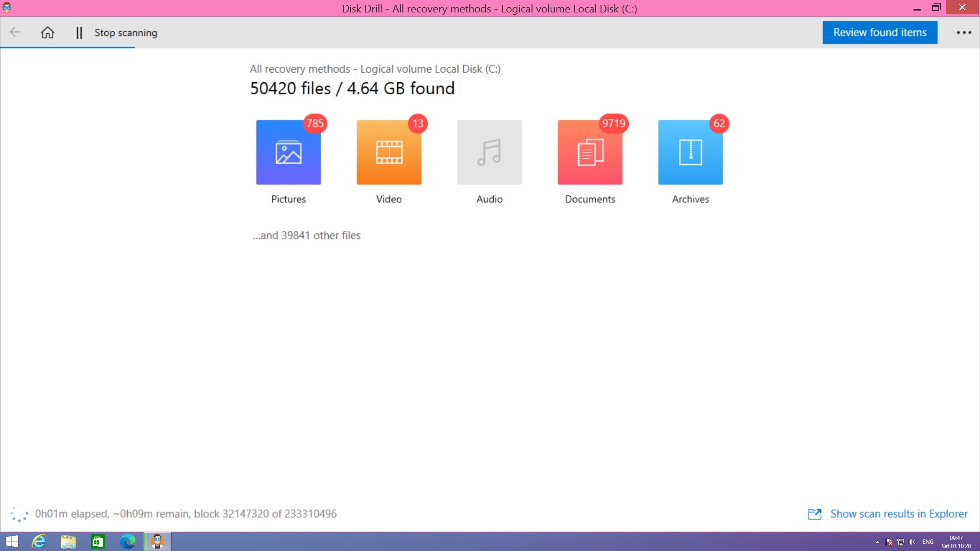Click '50420 files / 4.64 GB found' heading
Screen dimensions: 980x551
pyautogui.click(x=352, y=88)
